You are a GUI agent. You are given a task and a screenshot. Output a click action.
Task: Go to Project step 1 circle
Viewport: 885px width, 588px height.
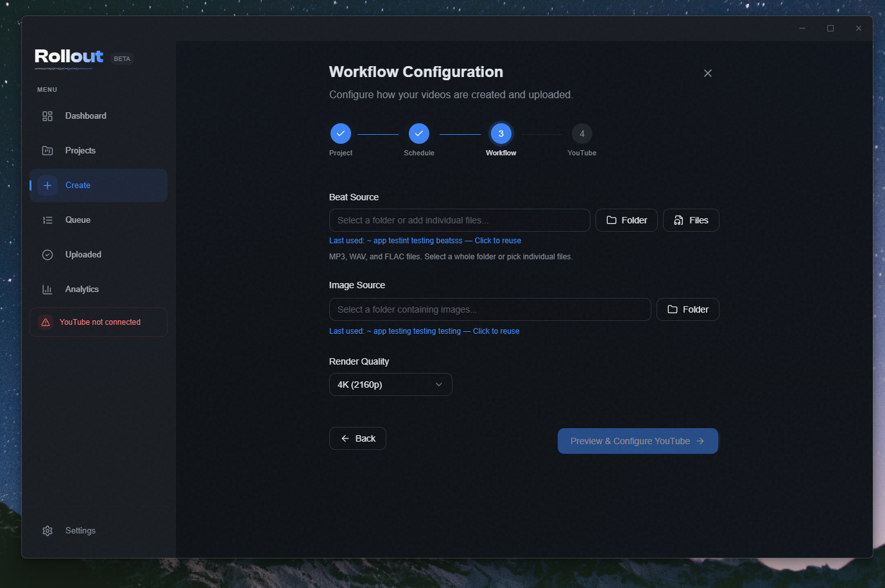coord(341,134)
